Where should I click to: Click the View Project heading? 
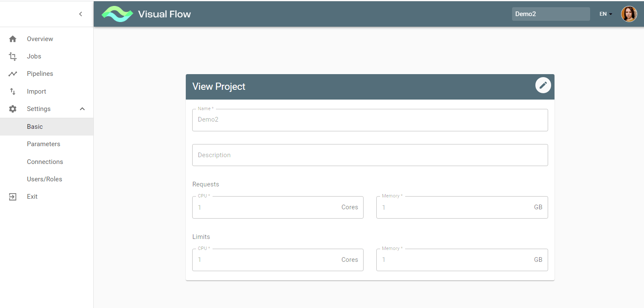pos(219,86)
